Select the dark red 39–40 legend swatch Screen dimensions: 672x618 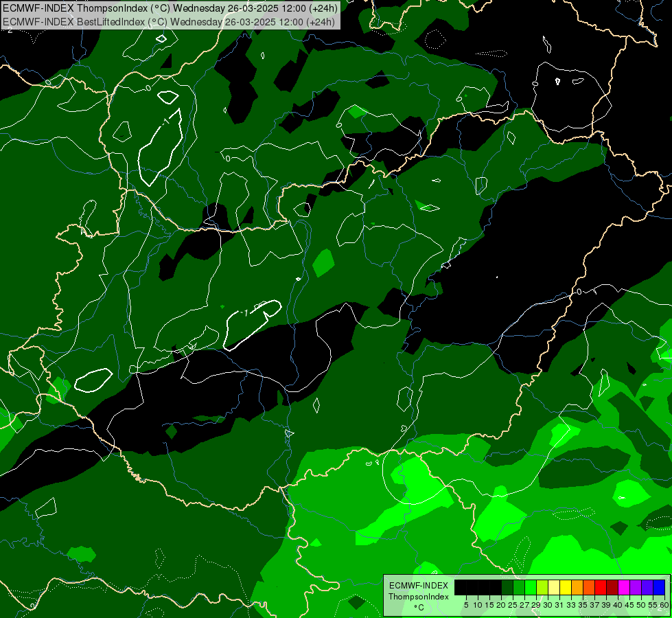tap(612, 587)
